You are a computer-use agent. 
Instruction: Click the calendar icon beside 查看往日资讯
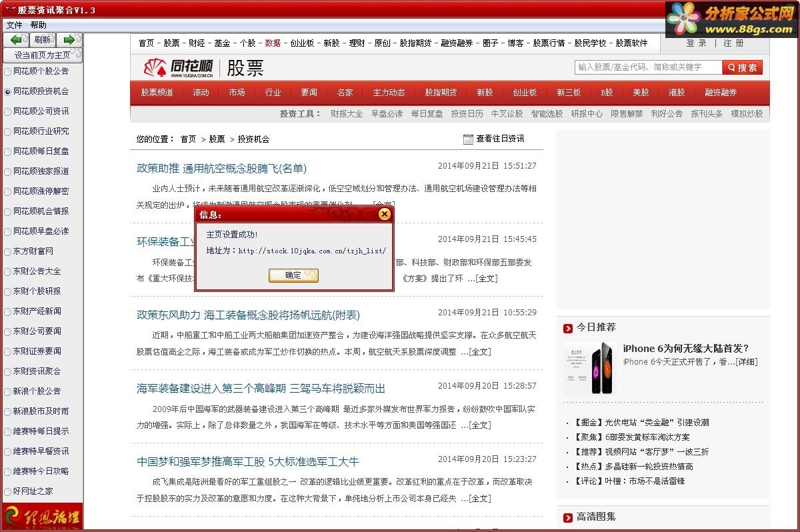pyautogui.click(x=468, y=139)
